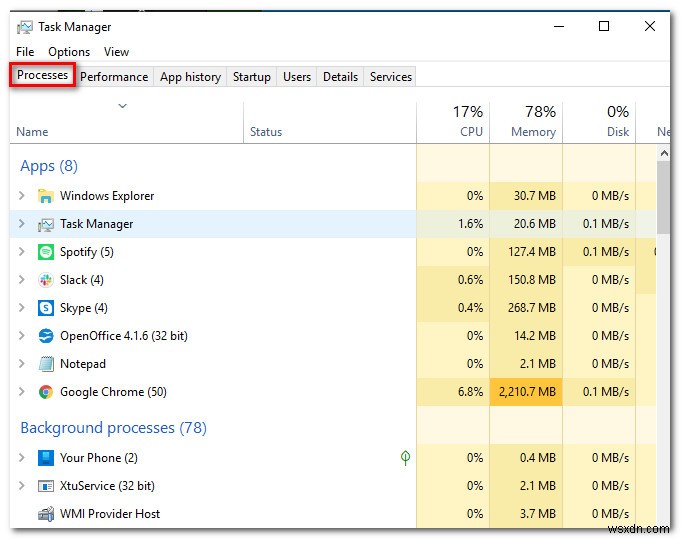Image resolution: width=681 pixels, height=539 pixels.
Task: Switch to the Performance tab
Action: coord(114,77)
